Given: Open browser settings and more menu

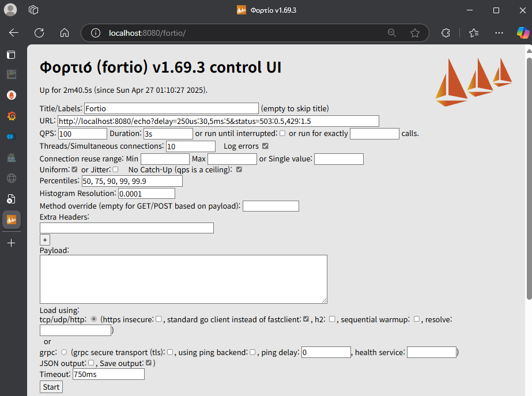Looking at the screenshot, I should 499,33.
